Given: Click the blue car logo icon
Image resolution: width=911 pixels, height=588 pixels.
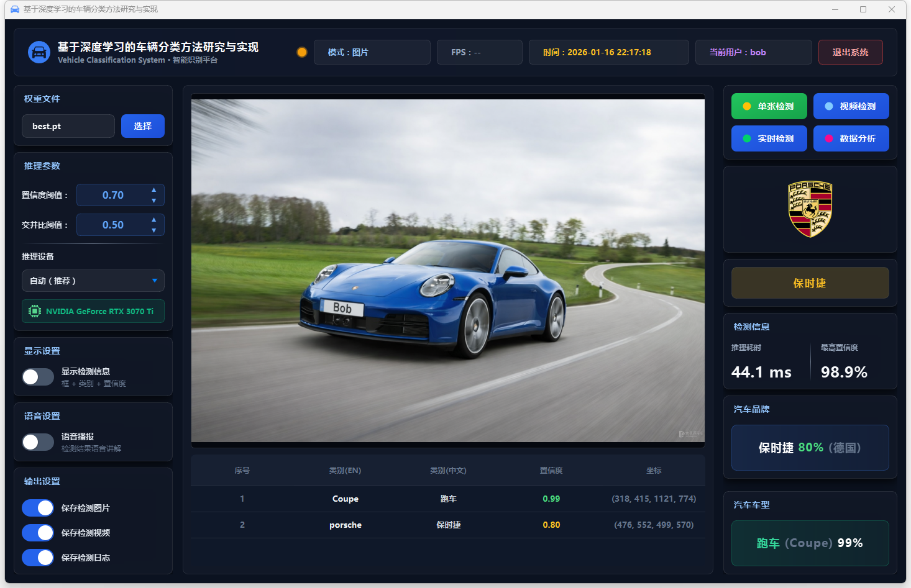Looking at the screenshot, I should pyautogui.click(x=39, y=52).
